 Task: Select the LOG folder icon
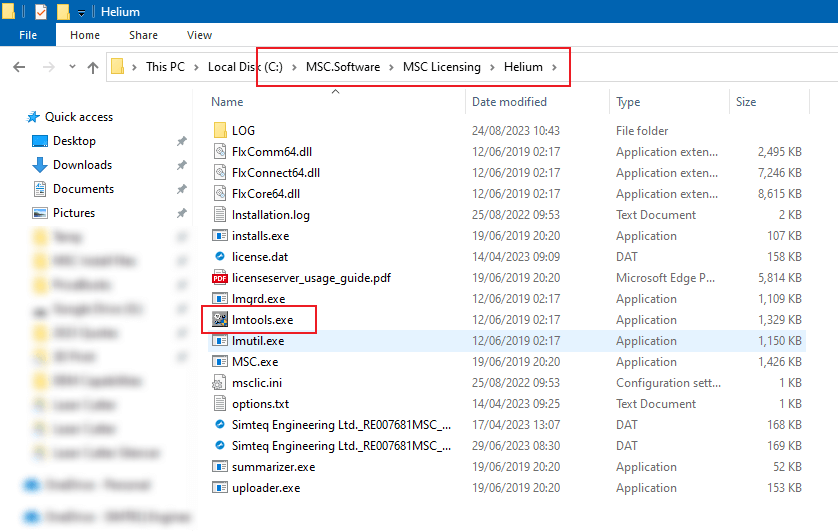[220, 131]
